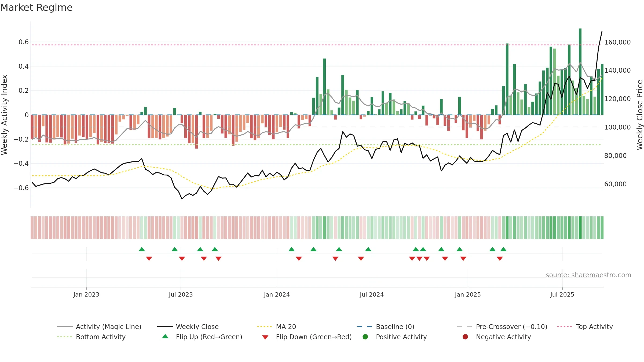Click the first red Flip Down marker on the timeline
The height and width of the screenshot is (362, 644).
[149, 258]
